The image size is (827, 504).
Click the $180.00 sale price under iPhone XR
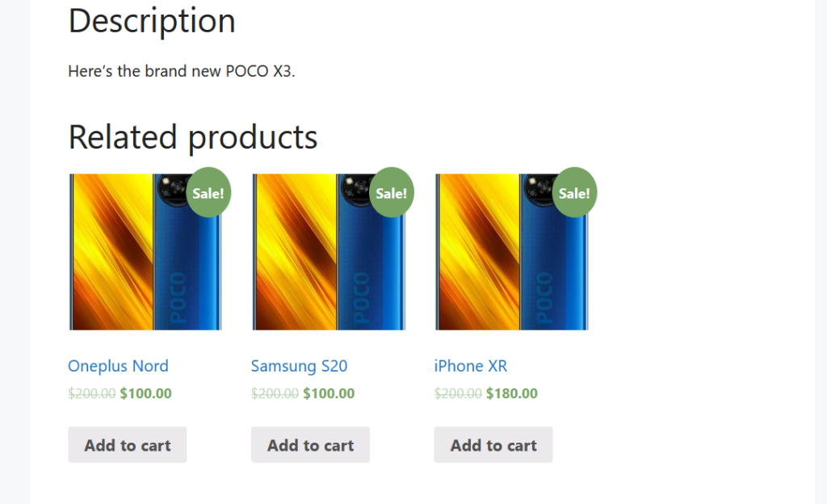[x=511, y=393]
